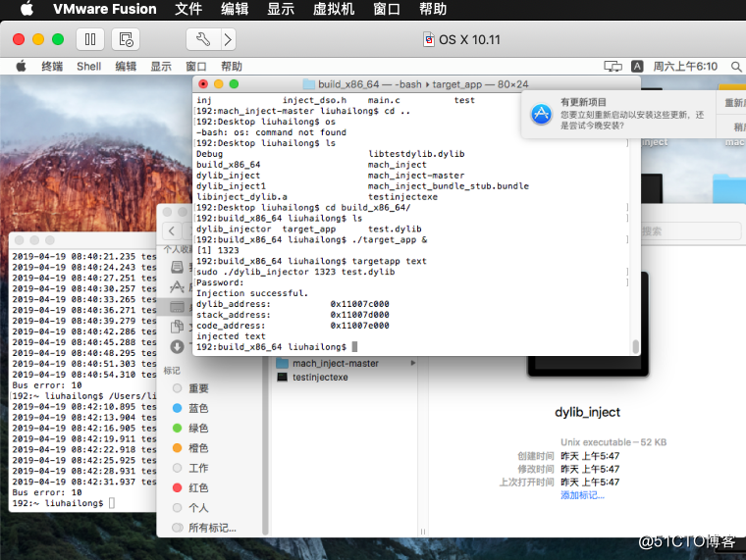Expand mach_inject-master folder arrow

(413, 363)
